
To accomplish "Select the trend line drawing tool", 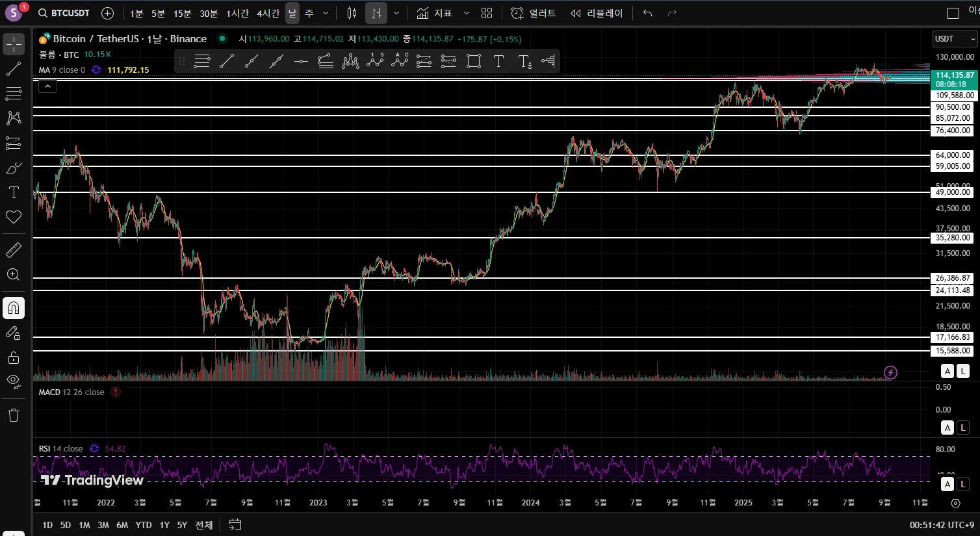I will 14,69.
